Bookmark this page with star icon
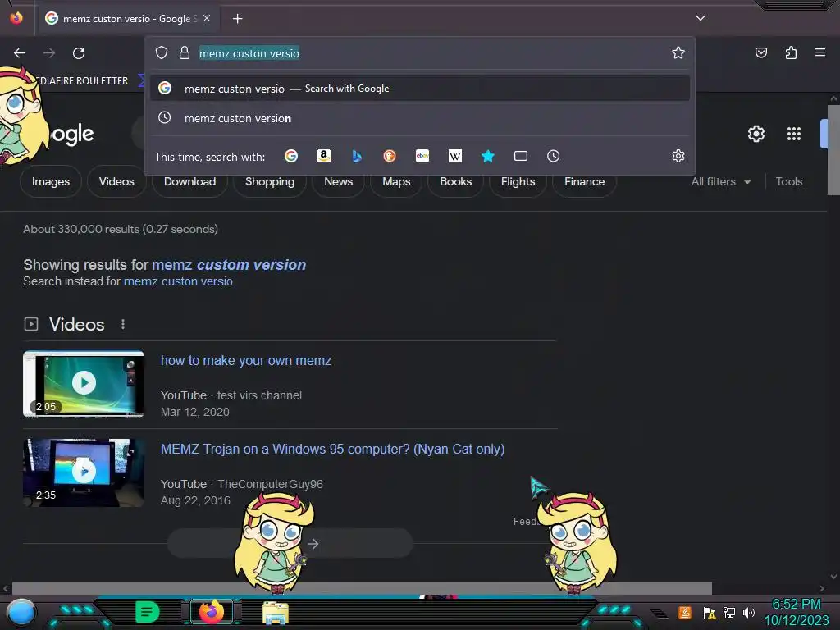840x630 pixels. coord(678,52)
